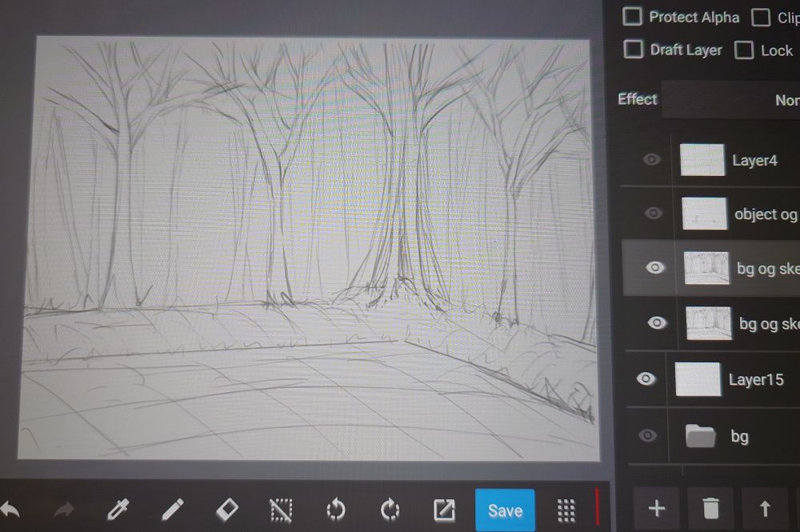The image size is (800, 532).
Task: Open the materials grid panel
Action: (566, 508)
